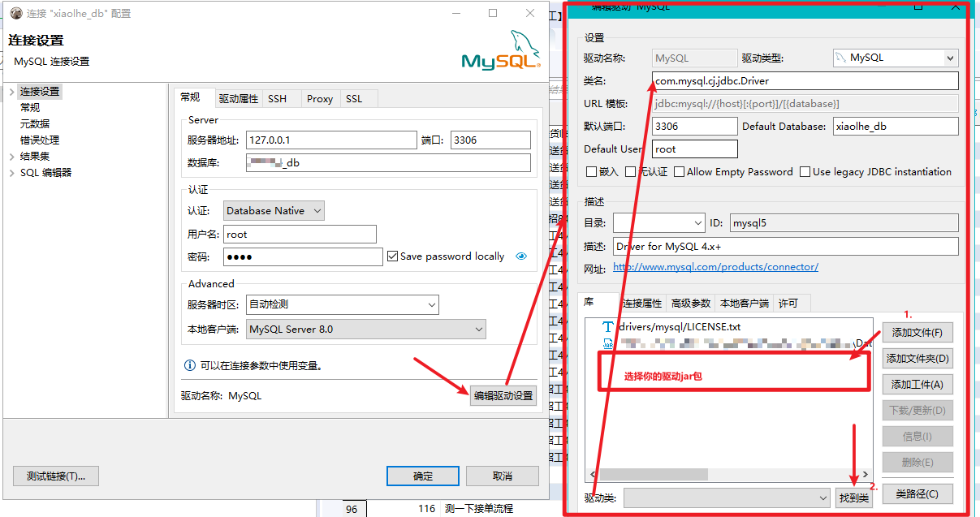Click the 服务器地址 field with 127.0.0.1
The image size is (980, 517).
pyautogui.click(x=331, y=140)
